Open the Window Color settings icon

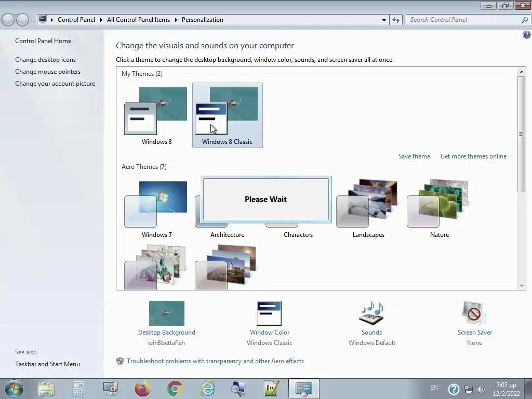coord(269,313)
